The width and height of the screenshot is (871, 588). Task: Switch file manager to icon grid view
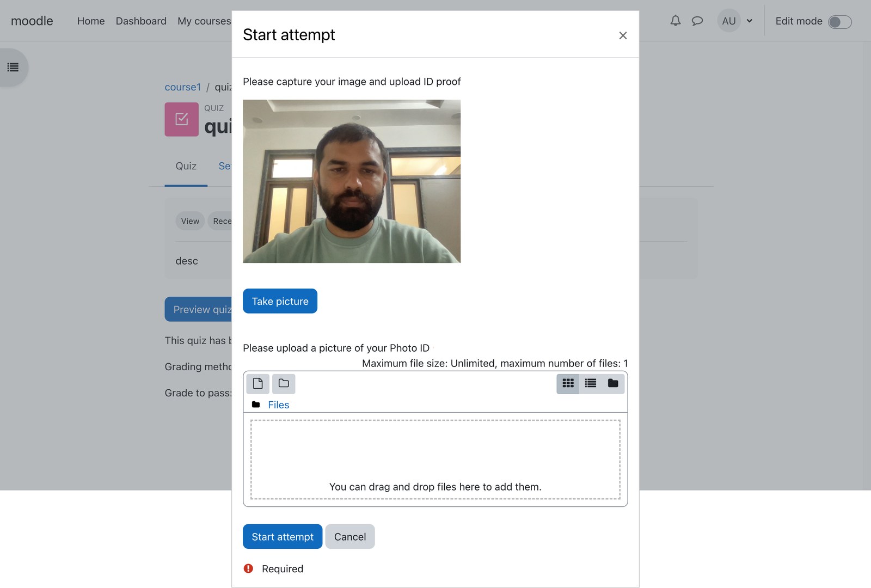pyautogui.click(x=568, y=383)
